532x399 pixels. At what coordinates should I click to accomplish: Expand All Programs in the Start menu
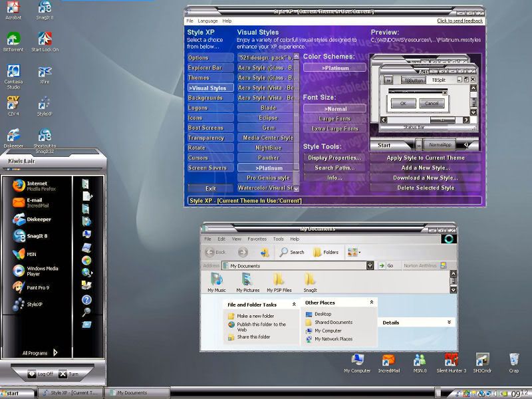(x=40, y=353)
